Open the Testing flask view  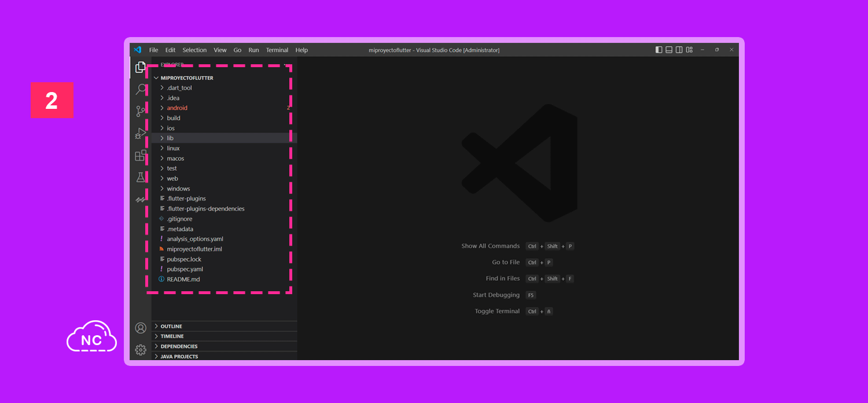click(x=141, y=177)
